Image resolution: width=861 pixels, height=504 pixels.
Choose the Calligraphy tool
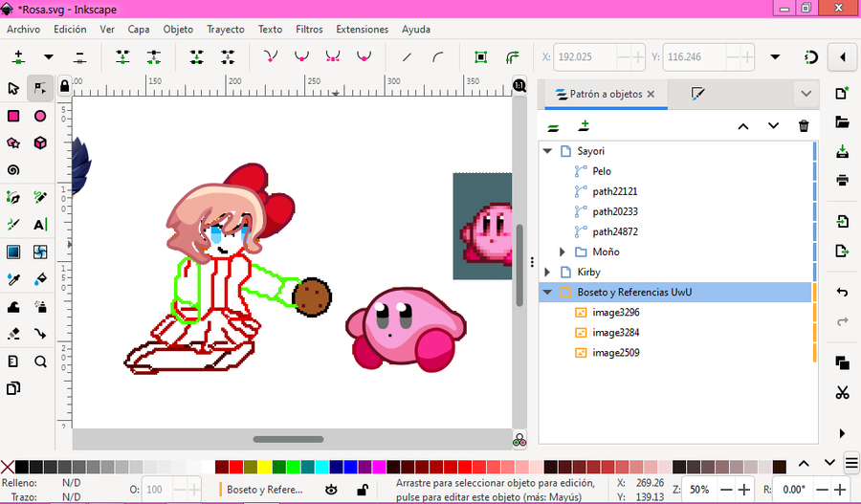click(x=13, y=224)
